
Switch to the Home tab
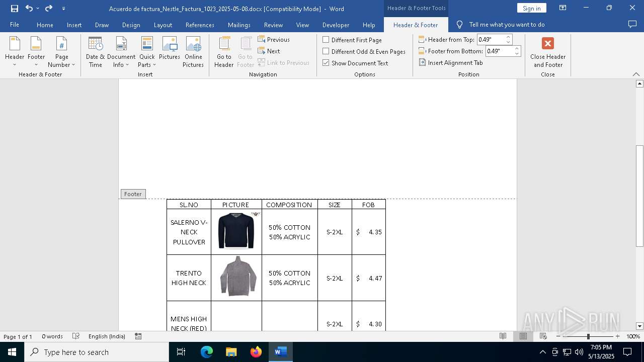[45, 25]
